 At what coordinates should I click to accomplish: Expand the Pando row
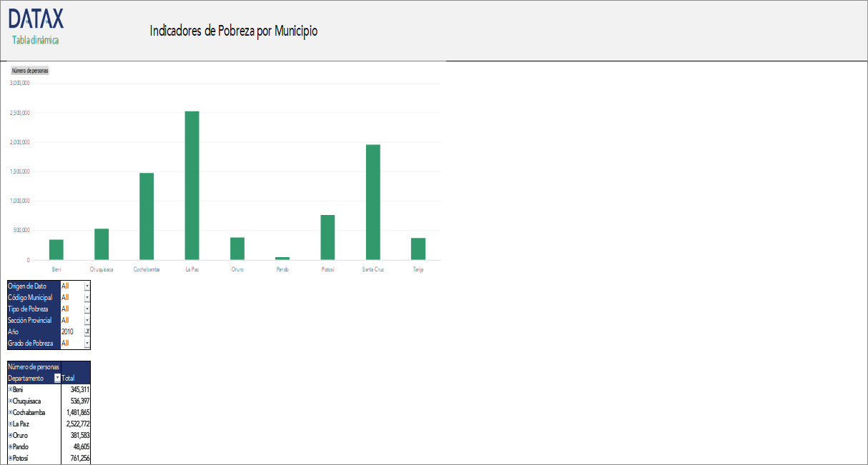[x=10, y=446]
